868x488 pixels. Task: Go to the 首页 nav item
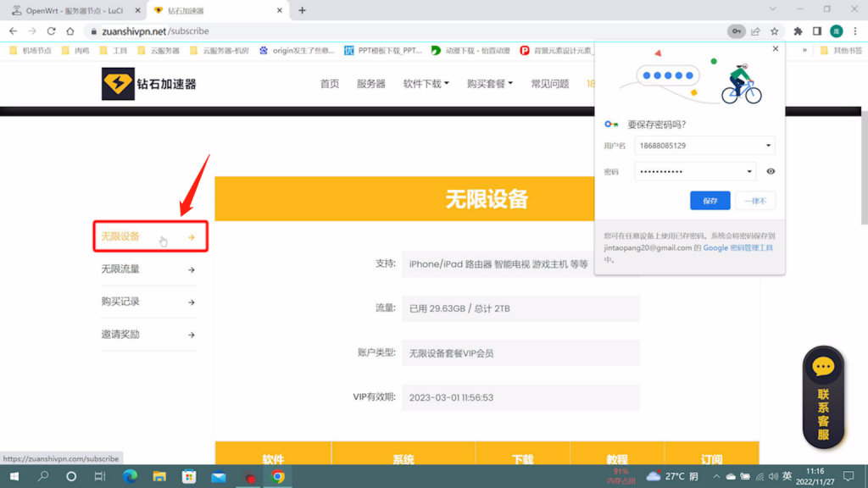[330, 84]
